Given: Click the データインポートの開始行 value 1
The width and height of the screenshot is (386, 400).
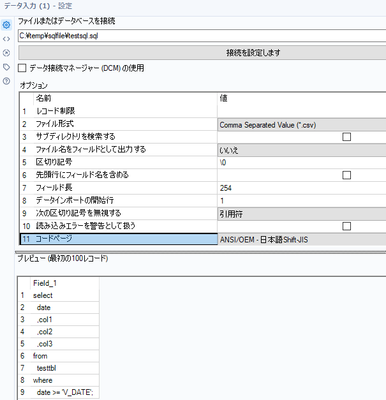Looking at the screenshot, I should 302,201.
